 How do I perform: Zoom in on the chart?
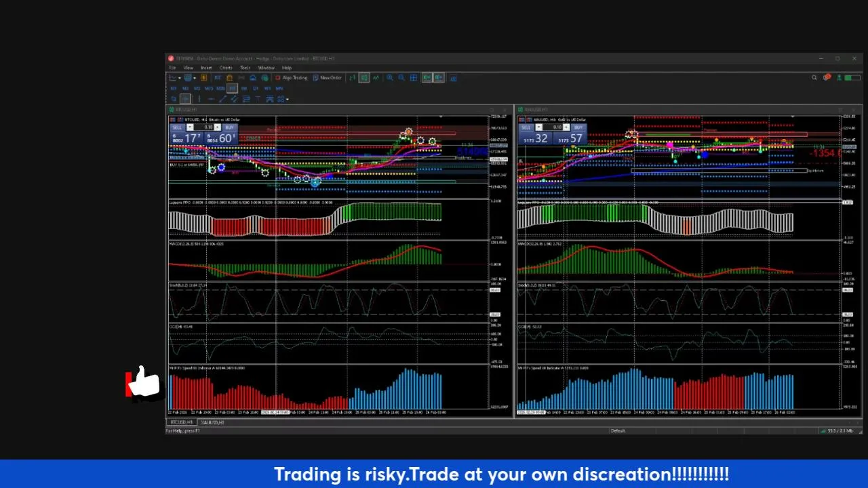390,78
